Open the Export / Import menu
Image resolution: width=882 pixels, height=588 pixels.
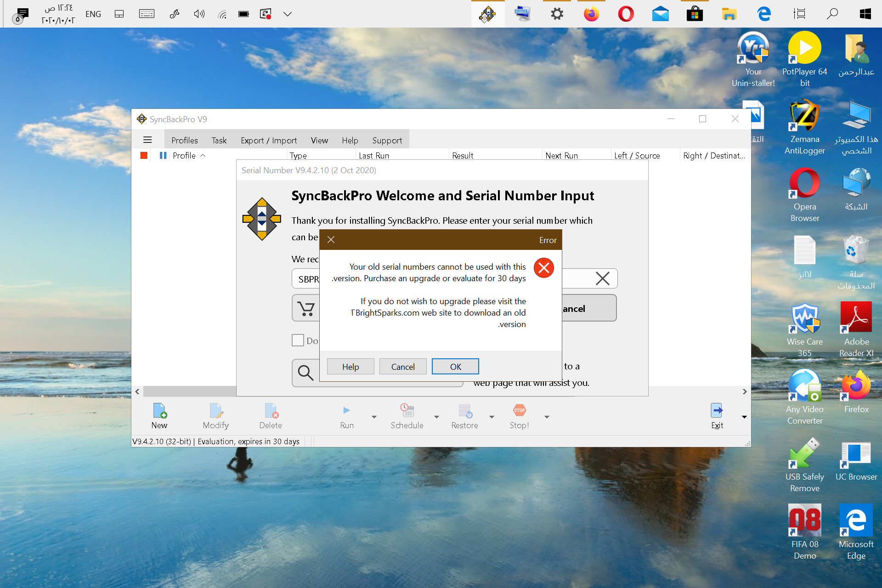269,140
